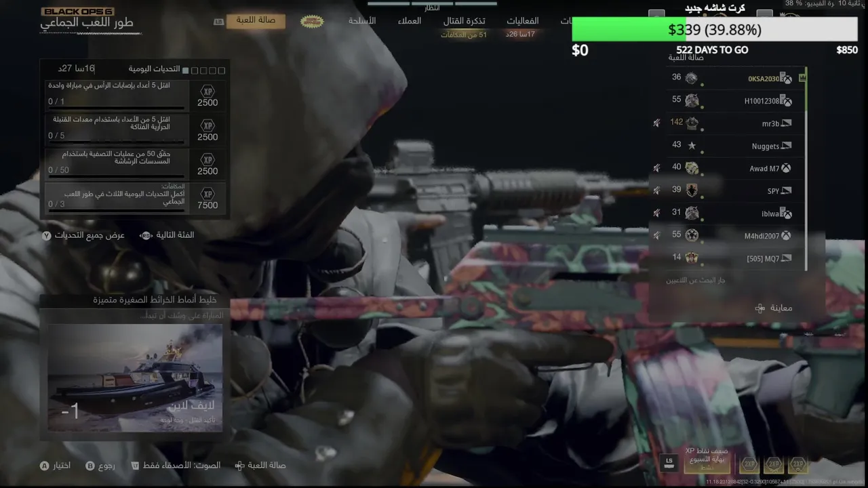Select player SPY in the lobby list
The image size is (868, 488).
[736, 190]
